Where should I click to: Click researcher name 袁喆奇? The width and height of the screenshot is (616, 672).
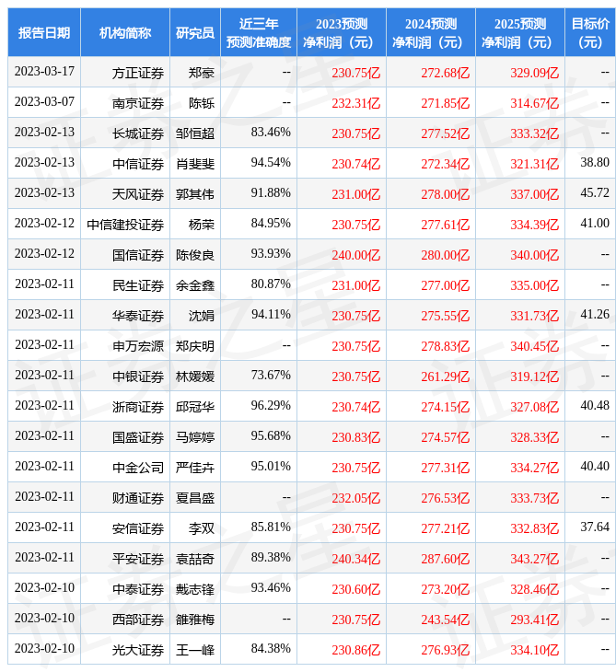[x=195, y=559]
